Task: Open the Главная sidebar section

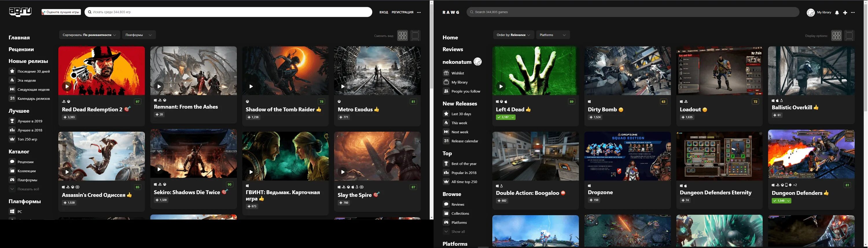Action: 19,37
